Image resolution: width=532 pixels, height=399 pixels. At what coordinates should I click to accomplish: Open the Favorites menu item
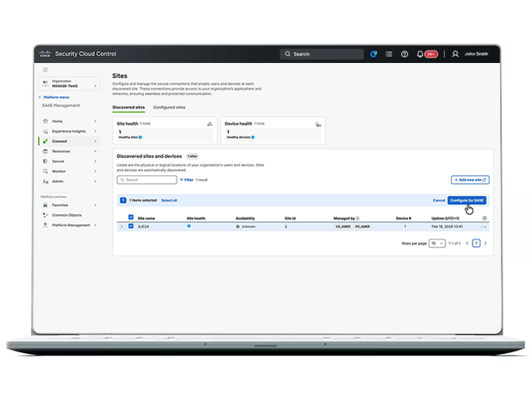[x=69, y=205]
